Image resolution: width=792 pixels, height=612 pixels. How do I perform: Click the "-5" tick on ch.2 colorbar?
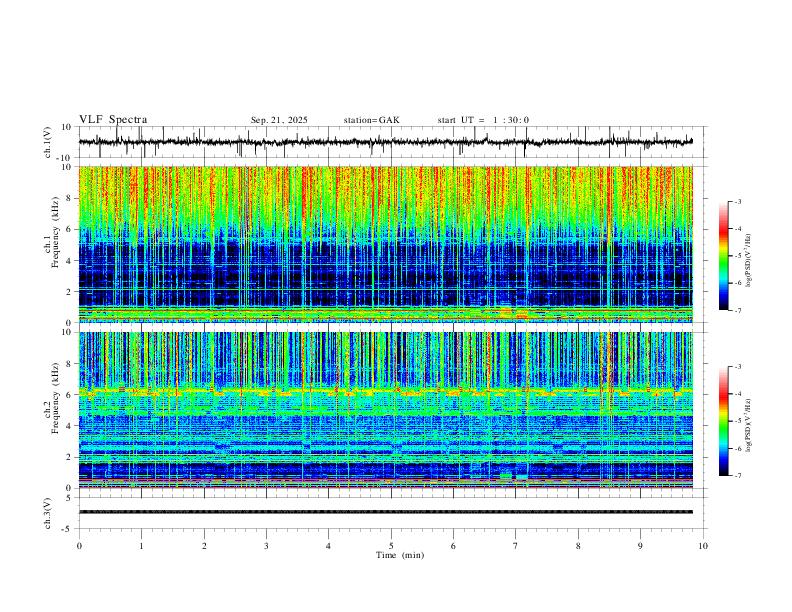click(737, 421)
